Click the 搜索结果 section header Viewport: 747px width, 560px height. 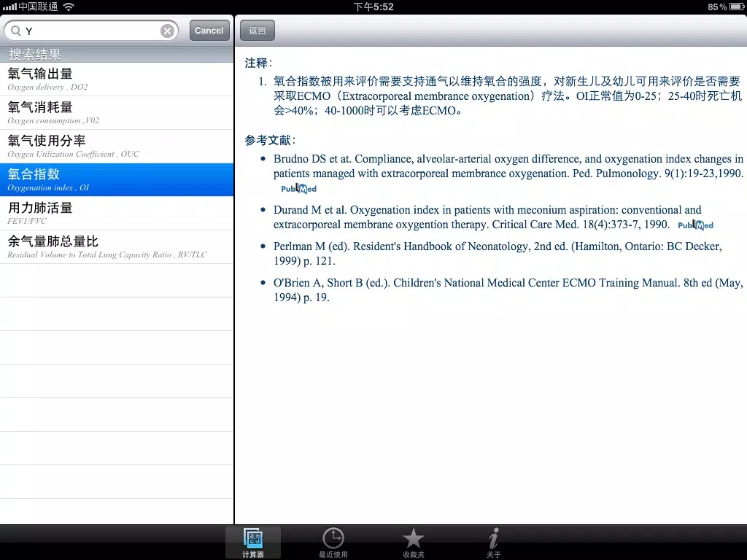117,55
